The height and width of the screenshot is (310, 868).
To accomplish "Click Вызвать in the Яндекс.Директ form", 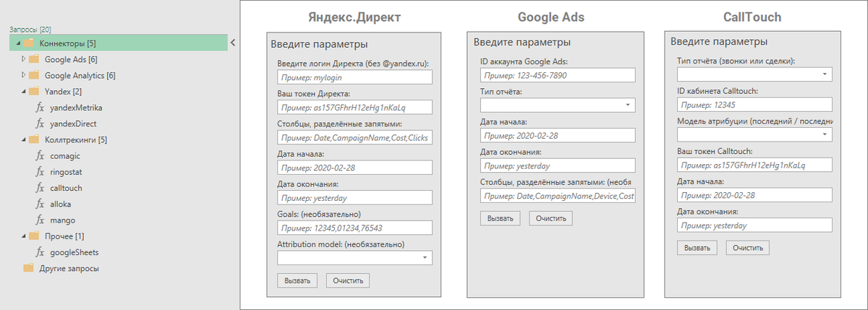I will pos(297,281).
